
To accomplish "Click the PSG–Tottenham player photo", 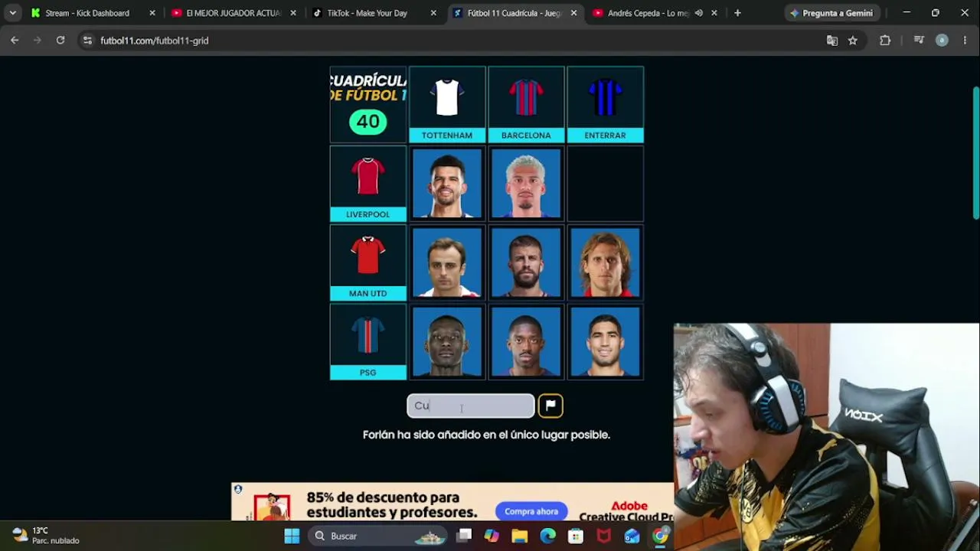I will coord(447,342).
